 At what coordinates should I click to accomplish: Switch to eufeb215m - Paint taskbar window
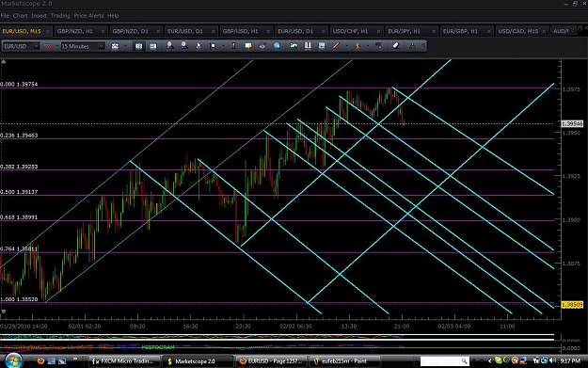point(343,361)
